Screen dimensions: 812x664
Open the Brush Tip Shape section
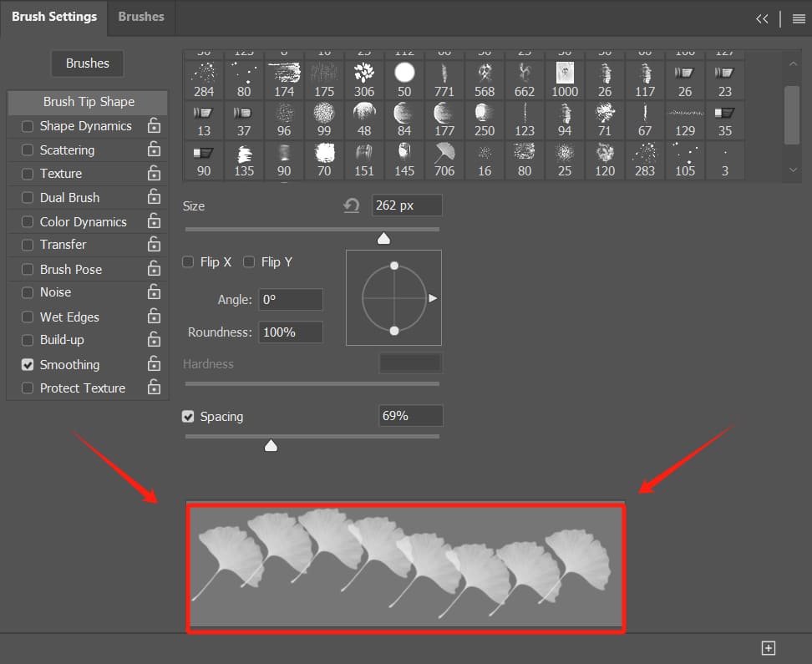(89, 102)
